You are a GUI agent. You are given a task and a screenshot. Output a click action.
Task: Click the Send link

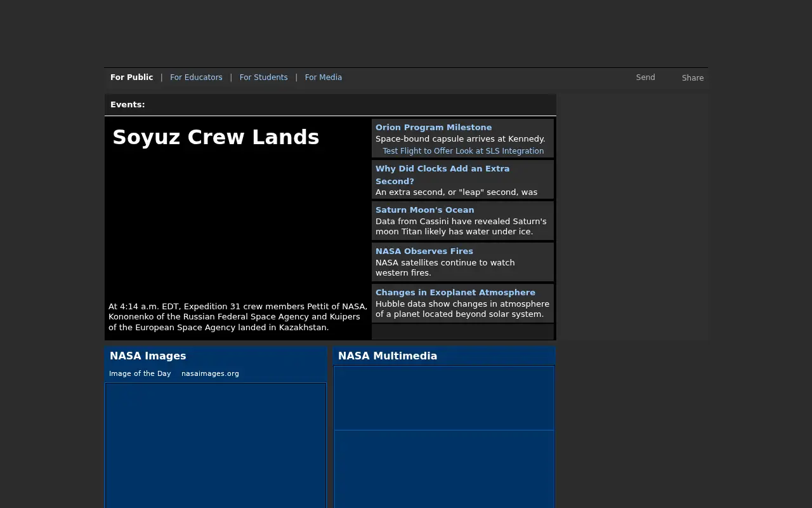(645, 77)
